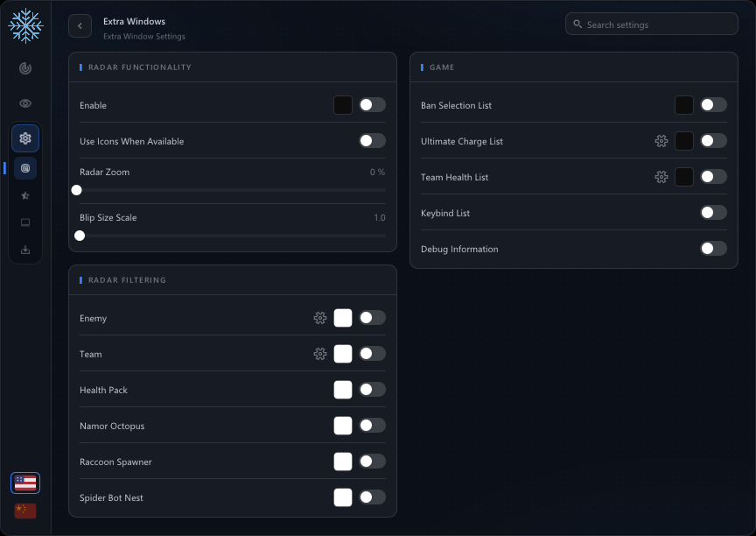Toggle the Raccoon Spawner filter switch

tap(372, 462)
